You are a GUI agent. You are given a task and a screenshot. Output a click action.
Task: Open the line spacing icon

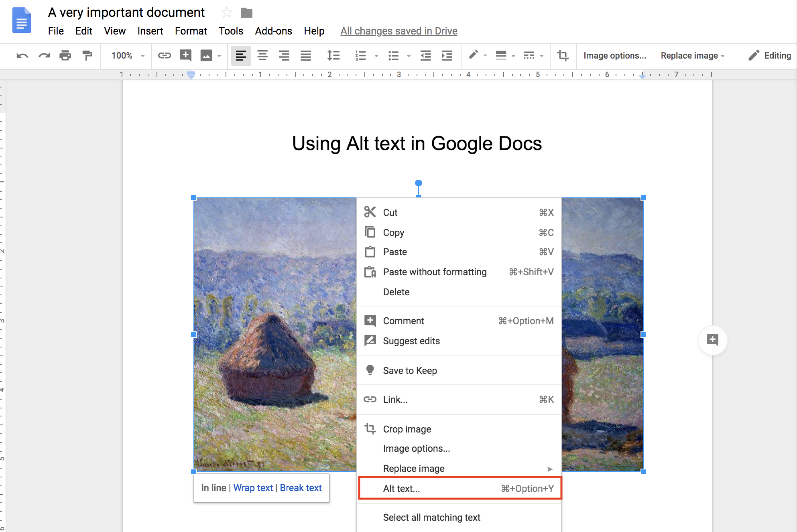click(x=333, y=55)
